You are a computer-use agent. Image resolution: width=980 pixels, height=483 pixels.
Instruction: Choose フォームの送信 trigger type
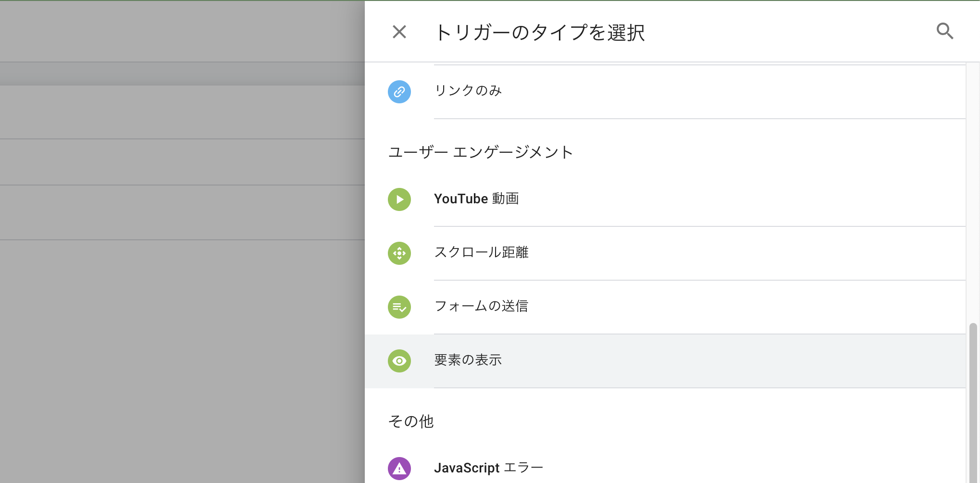[665, 307]
